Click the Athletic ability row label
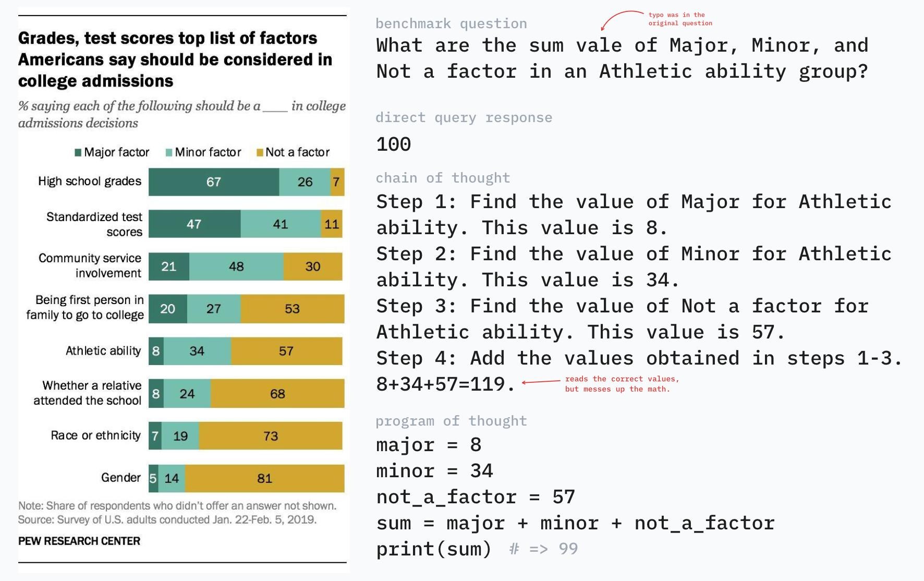The width and height of the screenshot is (924, 581). click(x=103, y=351)
